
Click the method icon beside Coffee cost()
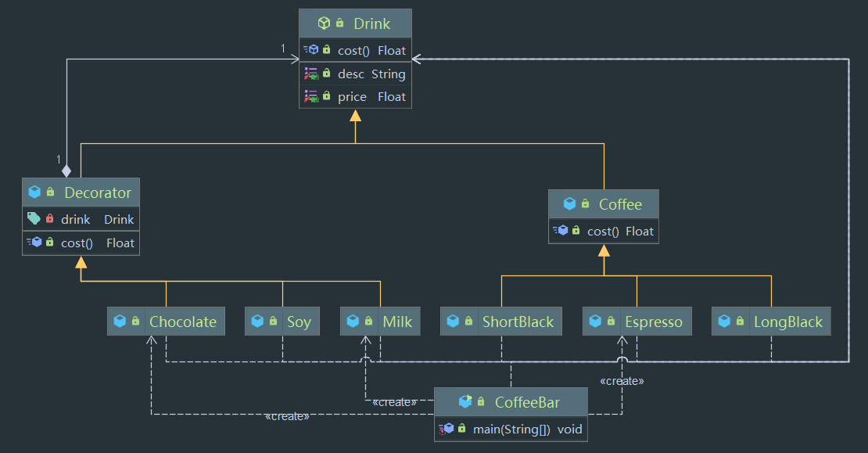(560, 230)
